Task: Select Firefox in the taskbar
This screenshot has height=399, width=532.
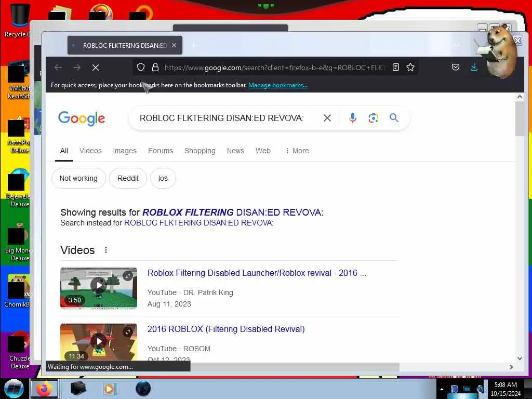Action: click(x=44, y=389)
